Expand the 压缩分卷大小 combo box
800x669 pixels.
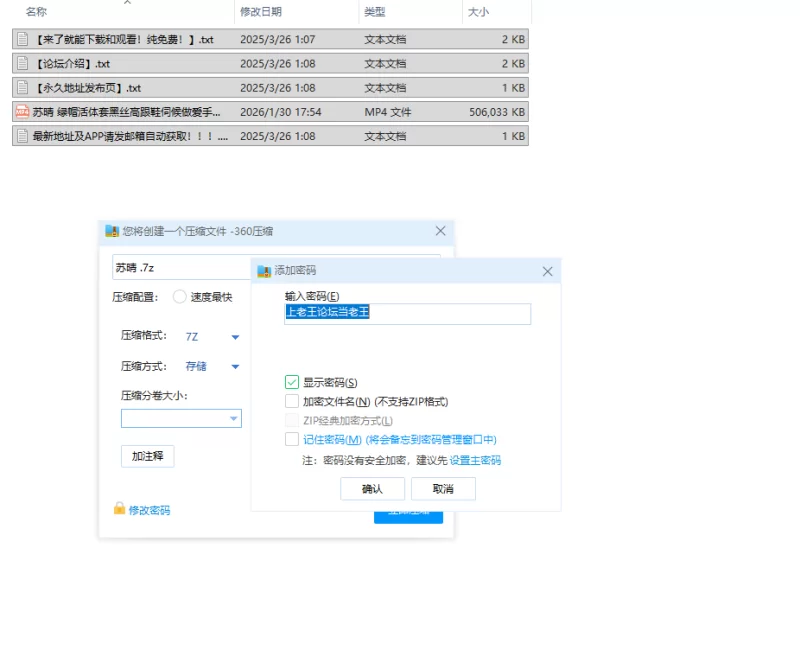(x=234, y=418)
